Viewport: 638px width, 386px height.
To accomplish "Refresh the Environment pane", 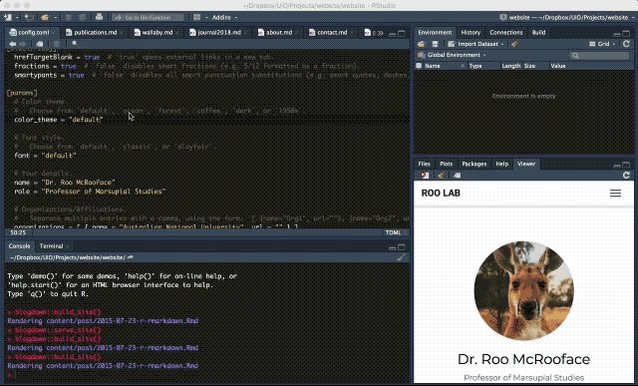I will [x=626, y=44].
